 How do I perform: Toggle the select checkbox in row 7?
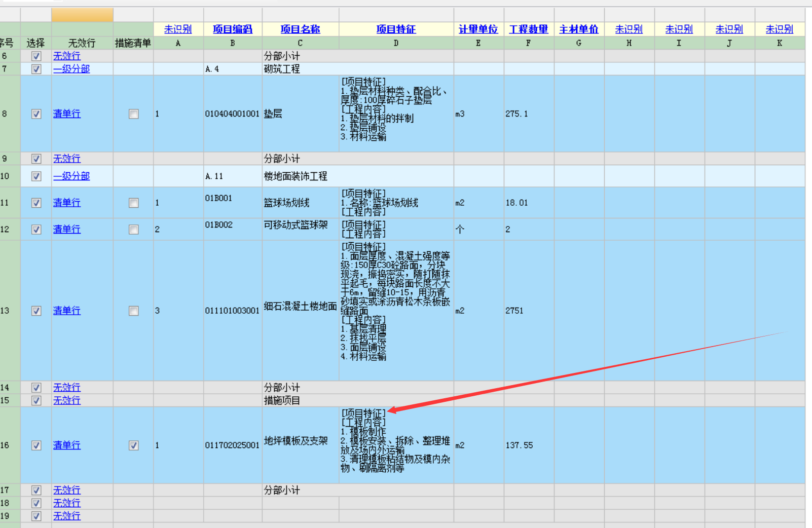click(36, 69)
